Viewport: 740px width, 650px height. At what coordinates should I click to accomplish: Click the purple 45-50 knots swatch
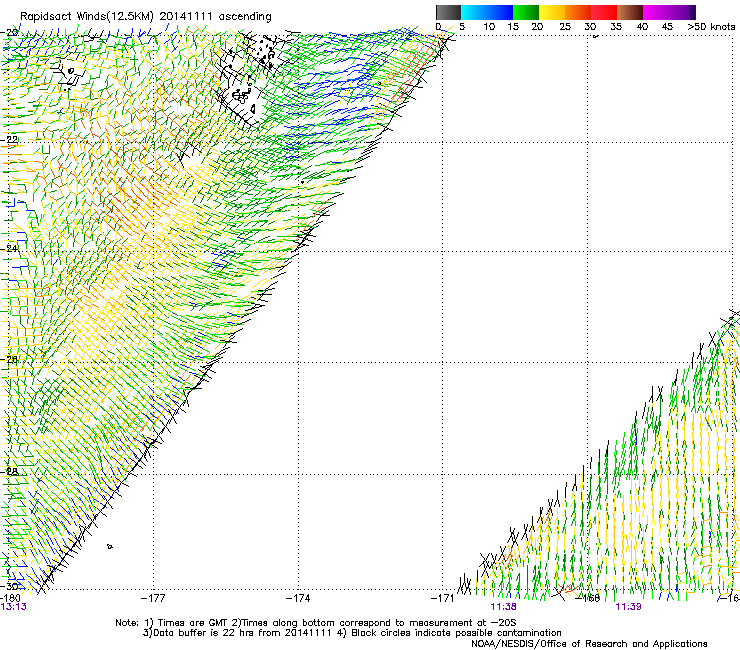[682, 12]
